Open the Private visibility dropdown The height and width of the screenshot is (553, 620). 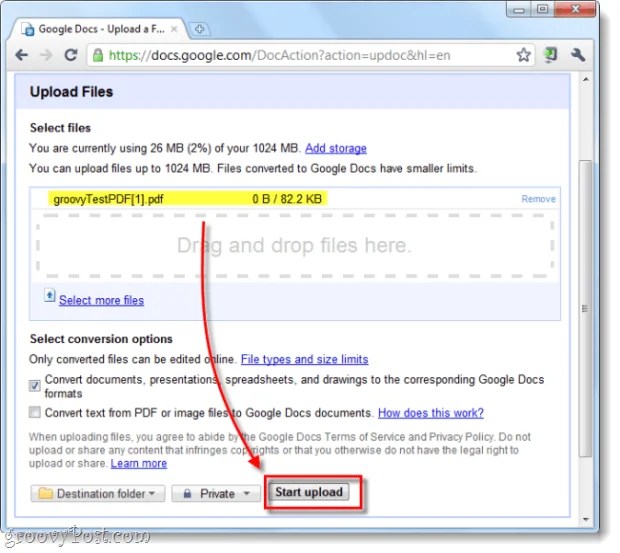[x=216, y=494]
